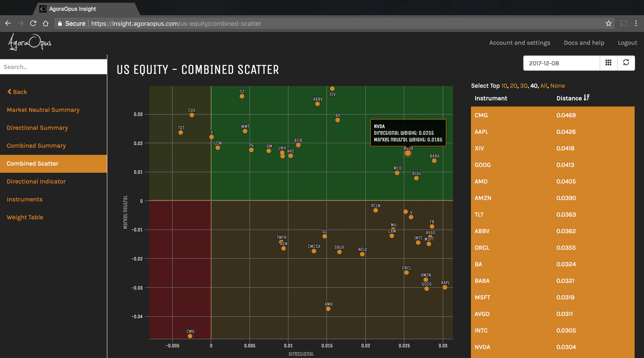Viewport: 644px width, 358px height.
Task: Reload the page with the refresh icon
Action: click(x=33, y=23)
